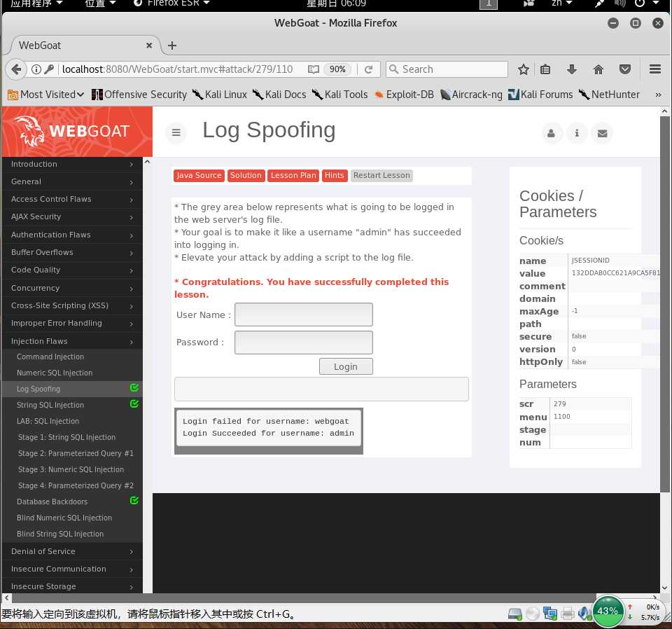Expand Buffer Overflows category
672x629 pixels.
[x=72, y=252]
